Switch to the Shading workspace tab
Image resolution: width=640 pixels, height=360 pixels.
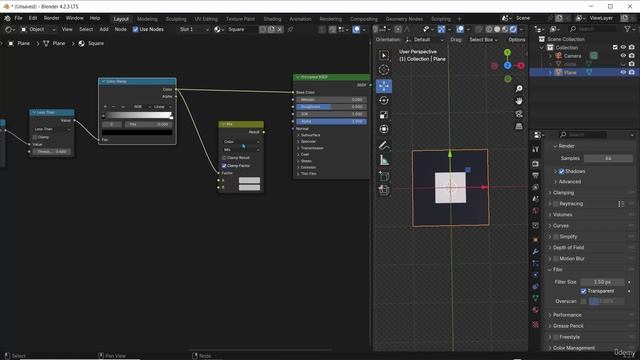272,19
